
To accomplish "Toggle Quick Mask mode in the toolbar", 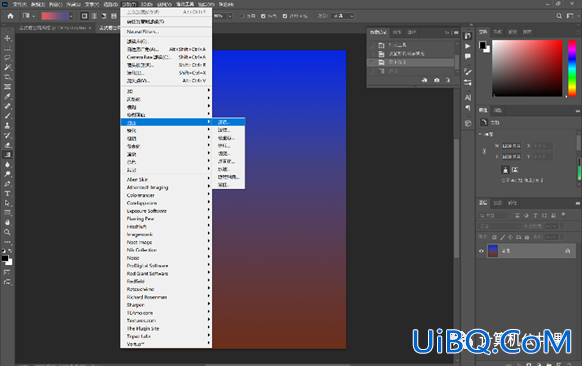I will coord(7,272).
